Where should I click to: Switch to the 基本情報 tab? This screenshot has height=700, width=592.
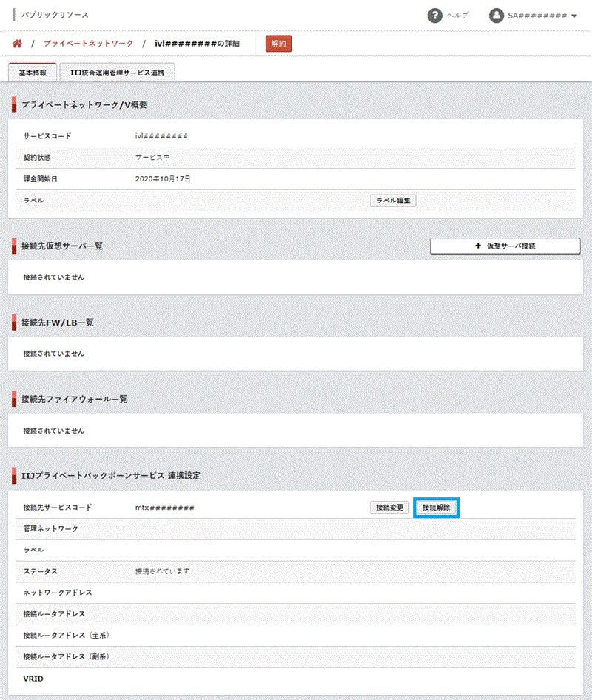point(33,73)
